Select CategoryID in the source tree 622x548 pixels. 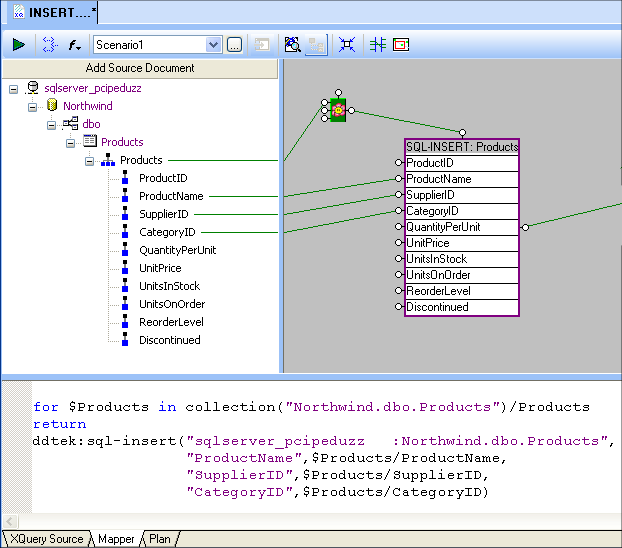pyautogui.click(x=167, y=232)
